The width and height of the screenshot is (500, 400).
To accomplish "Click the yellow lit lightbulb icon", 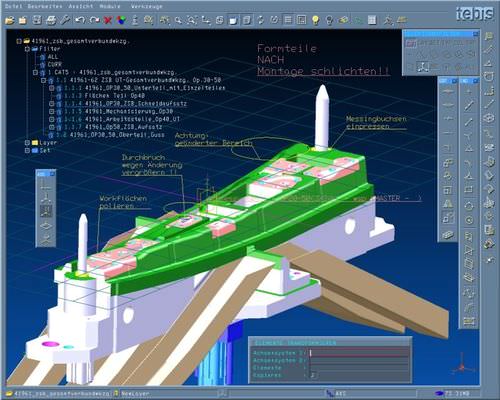I will [315, 20].
